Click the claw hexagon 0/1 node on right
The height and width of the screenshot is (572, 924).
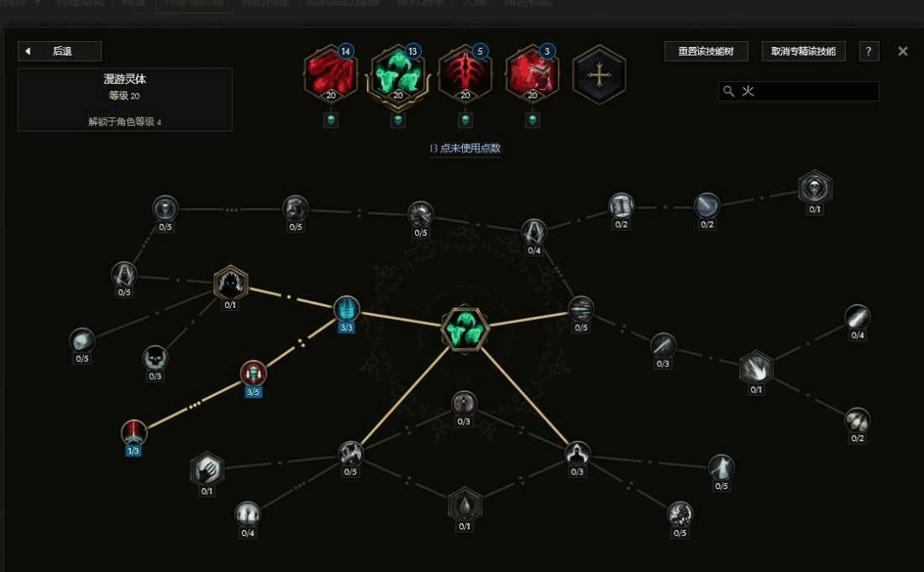pyautogui.click(x=756, y=369)
